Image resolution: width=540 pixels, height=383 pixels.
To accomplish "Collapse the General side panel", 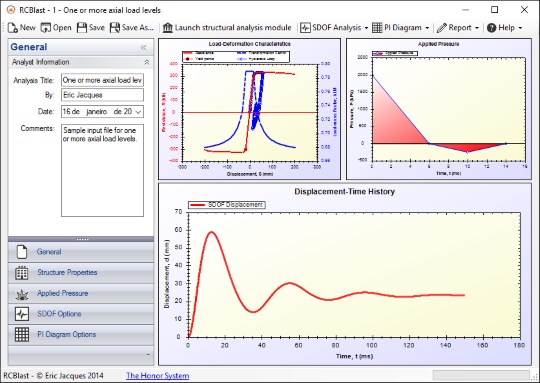I will click(x=144, y=47).
